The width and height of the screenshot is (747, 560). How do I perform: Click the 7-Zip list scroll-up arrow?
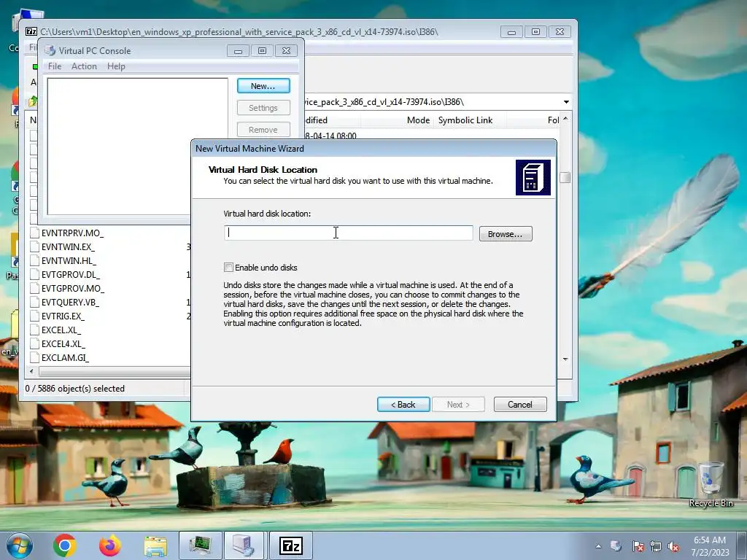[x=565, y=119]
